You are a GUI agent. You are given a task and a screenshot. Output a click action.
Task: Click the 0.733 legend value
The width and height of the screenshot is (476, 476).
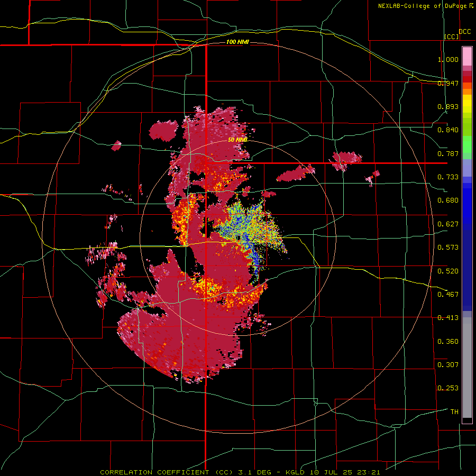(448, 177)
